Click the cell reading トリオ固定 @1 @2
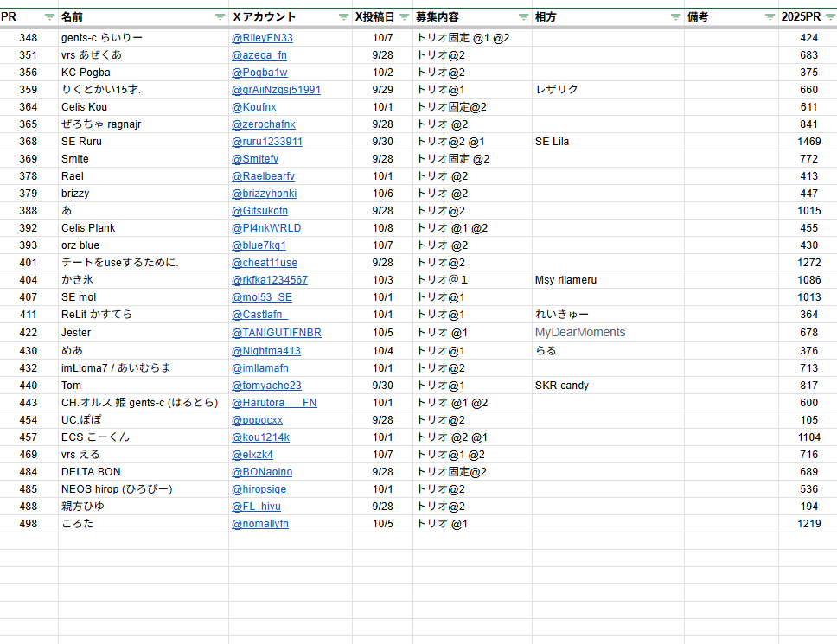The image size is (837, 644). point(472,38)
